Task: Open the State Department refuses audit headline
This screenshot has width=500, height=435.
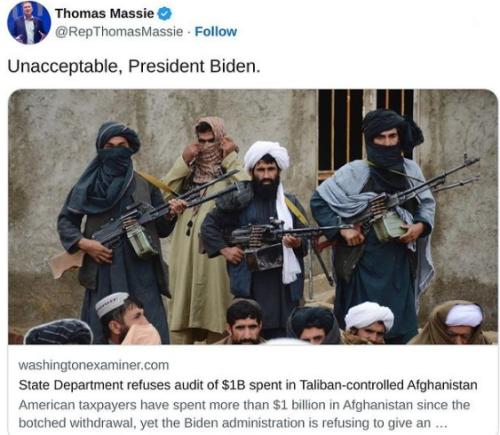Action: pyautogui.click(x=248, y=385)
